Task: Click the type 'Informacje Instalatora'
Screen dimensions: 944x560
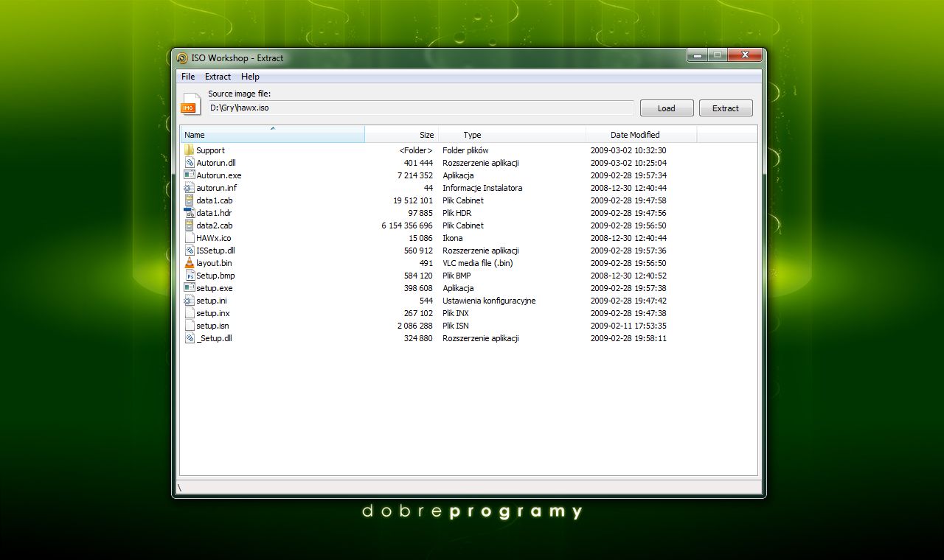Action: (482, 188)
